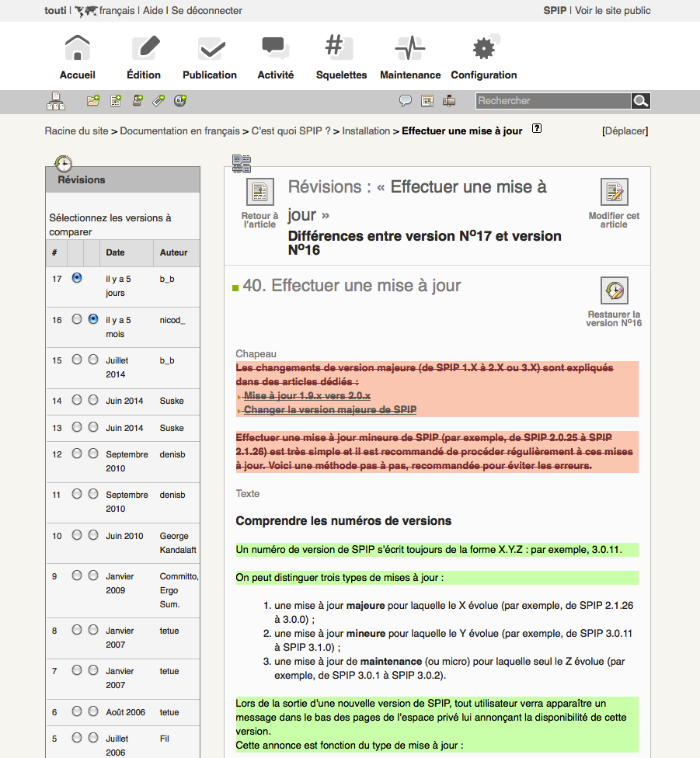Click the Retour à l'article icon

[x=259, y=192]
